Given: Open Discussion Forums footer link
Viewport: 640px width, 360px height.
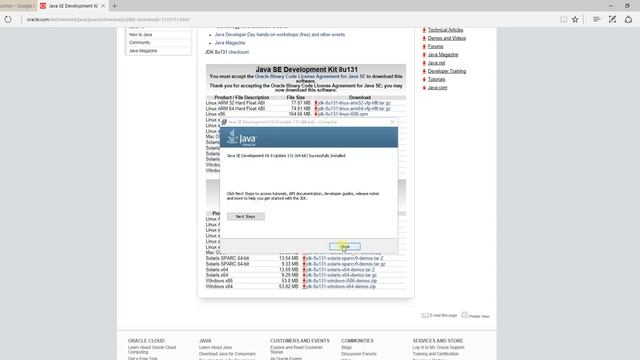Looking at the screenshot, I should coord(359,354).
